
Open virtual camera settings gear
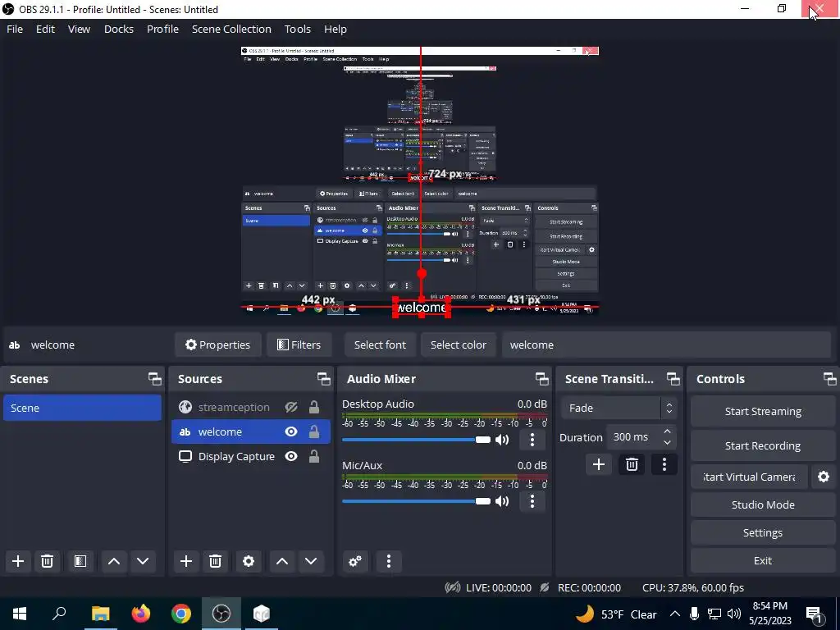tap(824, 477)
